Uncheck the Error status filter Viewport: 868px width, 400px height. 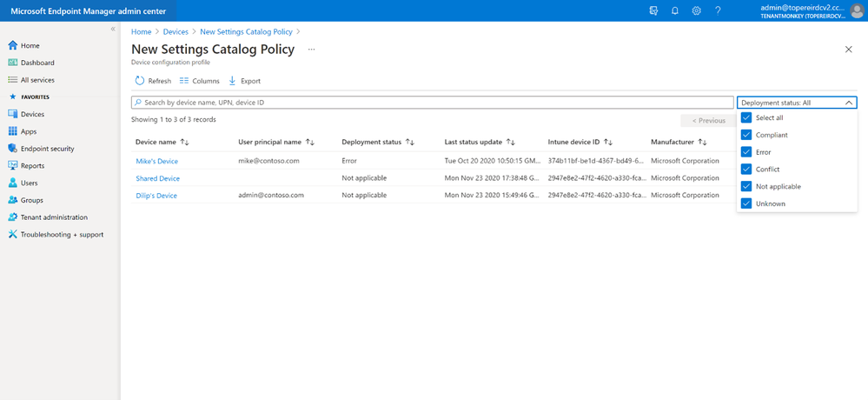coord(746,152)
